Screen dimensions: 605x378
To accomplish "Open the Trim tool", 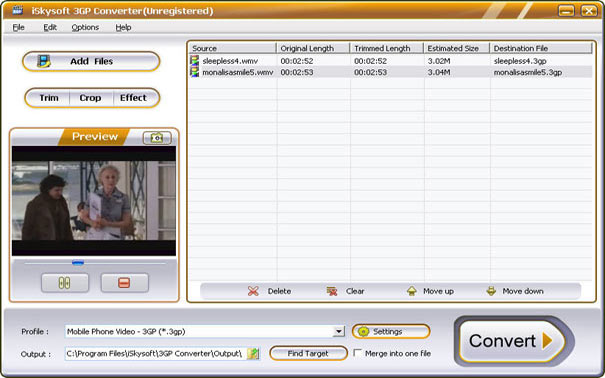I will click(49, 98).
